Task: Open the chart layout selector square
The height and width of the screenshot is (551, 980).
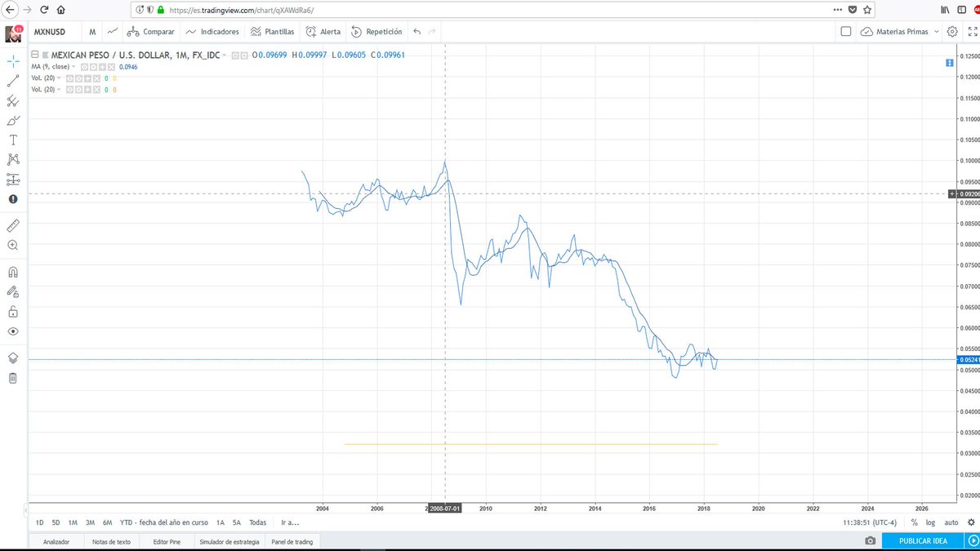Action: coord(846,32)
